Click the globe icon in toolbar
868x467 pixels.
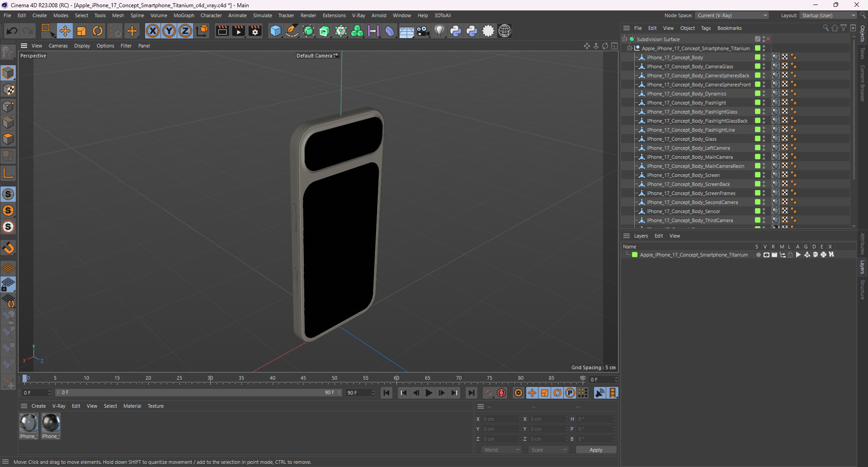coord(505,31)
